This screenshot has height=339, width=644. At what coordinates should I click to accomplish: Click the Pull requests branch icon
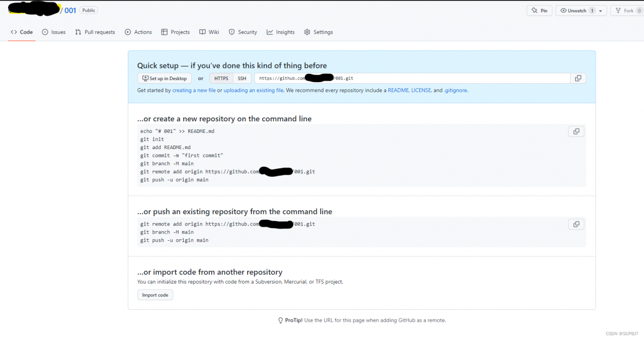(78, 32)
